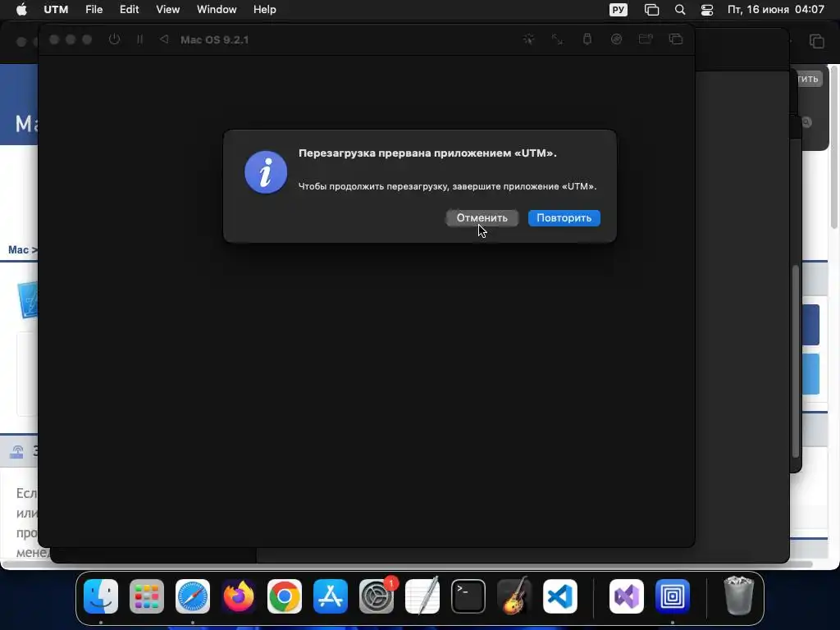Open the UTM icon in the Dock

(673, 596)
